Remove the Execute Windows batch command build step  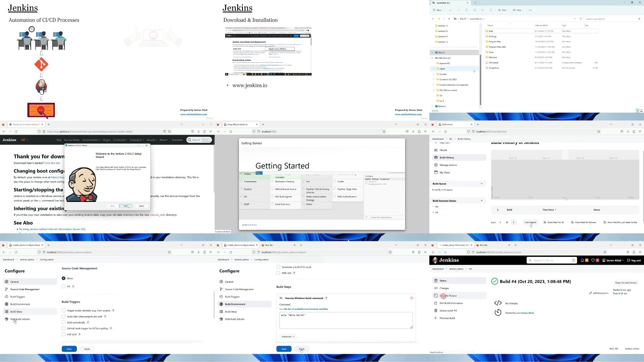pos(411,298)
